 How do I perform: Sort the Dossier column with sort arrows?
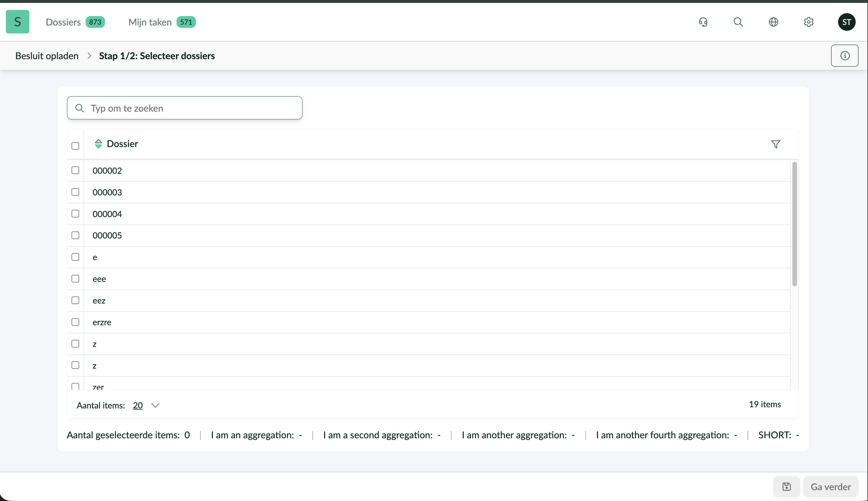click(99, 144)
